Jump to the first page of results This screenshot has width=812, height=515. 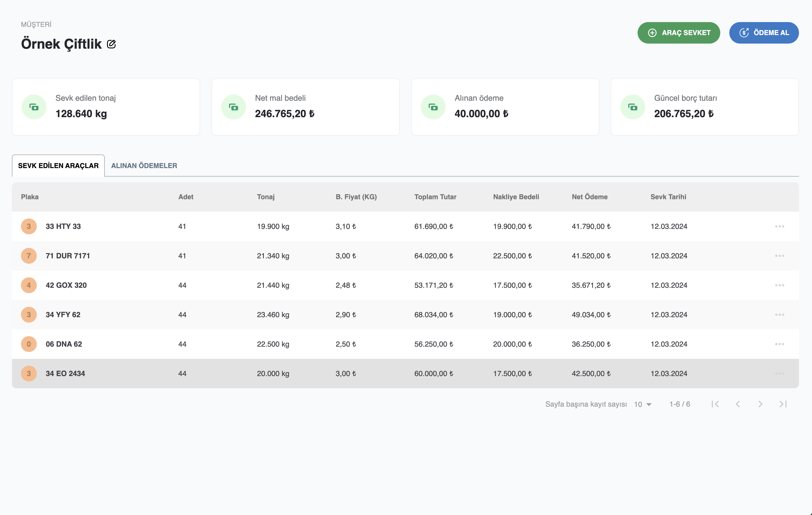715,404
